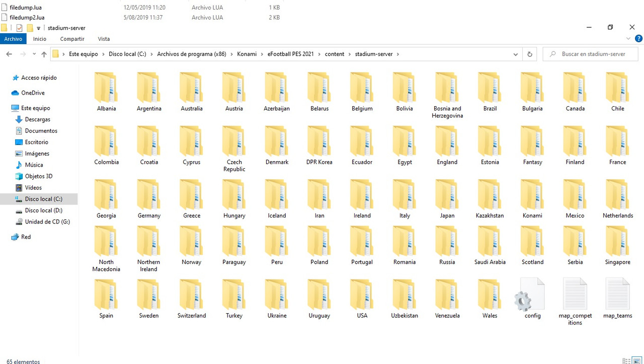Expand chevron after content in path
This screenshot has width=644, height=364.
click(x=350, y=54)
